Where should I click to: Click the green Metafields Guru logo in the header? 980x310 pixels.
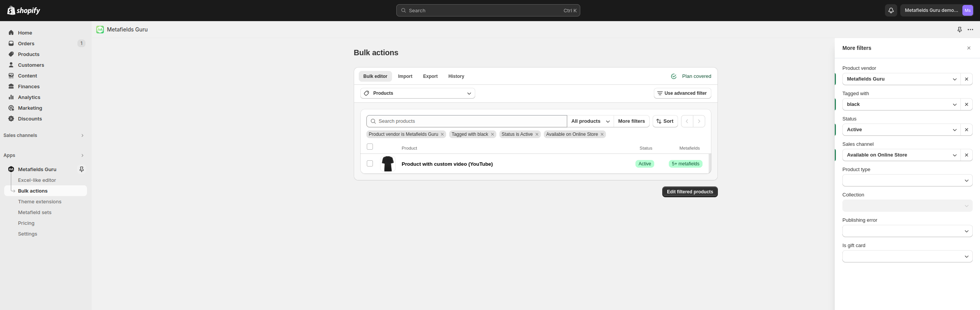100,30
